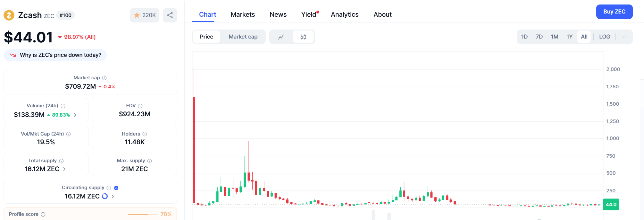Toggle LOG scale on the chart
Screen dimensions: 644x220
tap(605, 37)
